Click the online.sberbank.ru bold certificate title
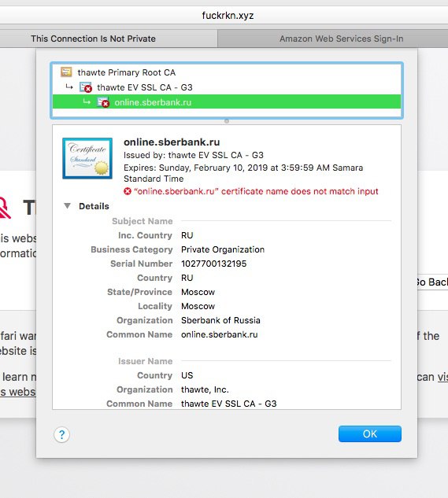 172,142
